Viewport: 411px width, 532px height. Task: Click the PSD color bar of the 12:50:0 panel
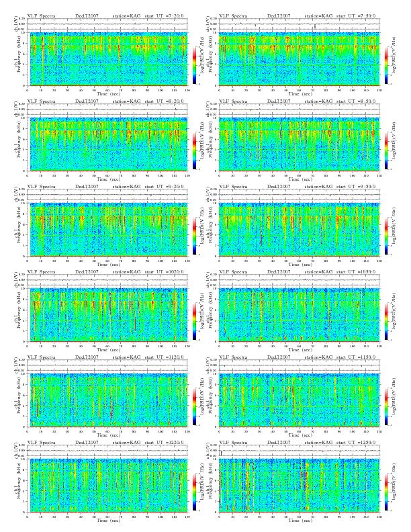pyautogui.click(x=387, y=492)
